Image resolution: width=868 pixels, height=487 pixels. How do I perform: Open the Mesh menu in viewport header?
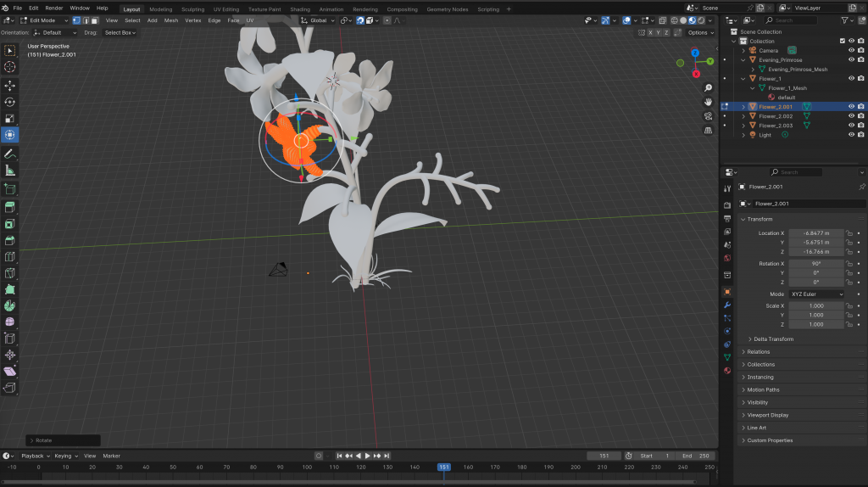[171, 20]
